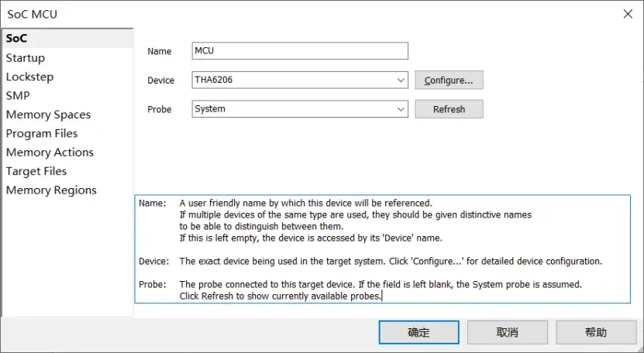Confirm with the 确定 button

(x=419, y=332)
